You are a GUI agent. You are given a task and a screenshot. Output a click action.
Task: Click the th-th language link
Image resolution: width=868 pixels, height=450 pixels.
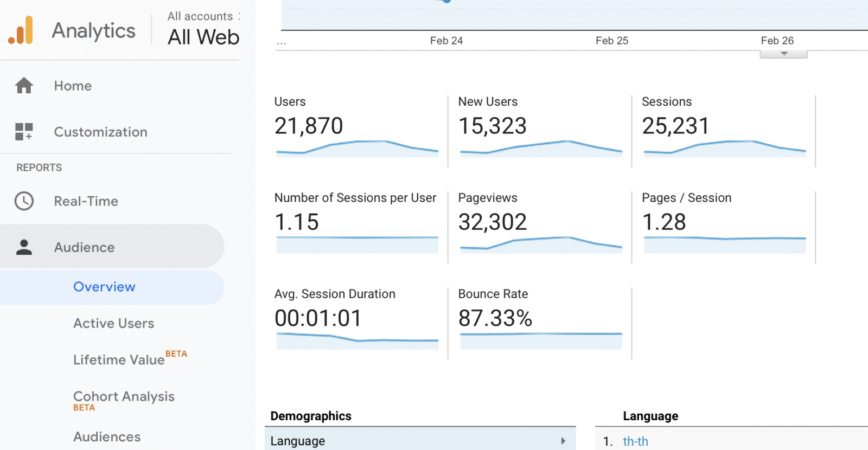click(635, 441)
